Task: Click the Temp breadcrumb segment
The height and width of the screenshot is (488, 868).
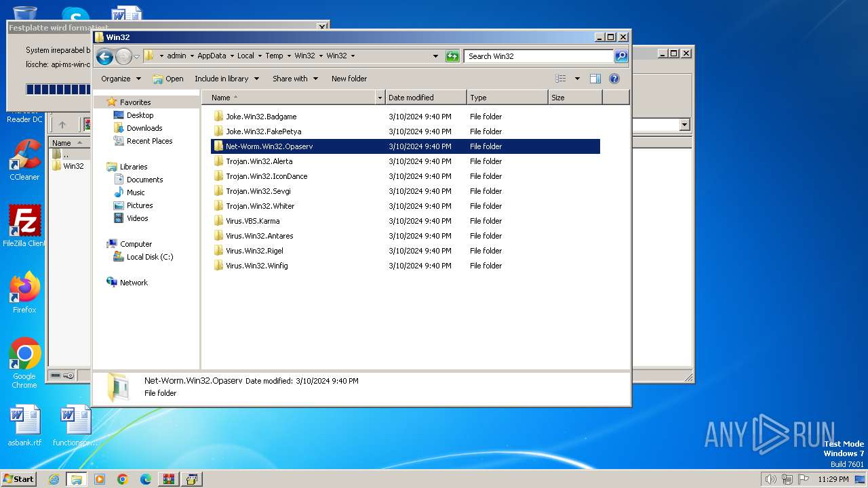Action: (x=274, y=56)
